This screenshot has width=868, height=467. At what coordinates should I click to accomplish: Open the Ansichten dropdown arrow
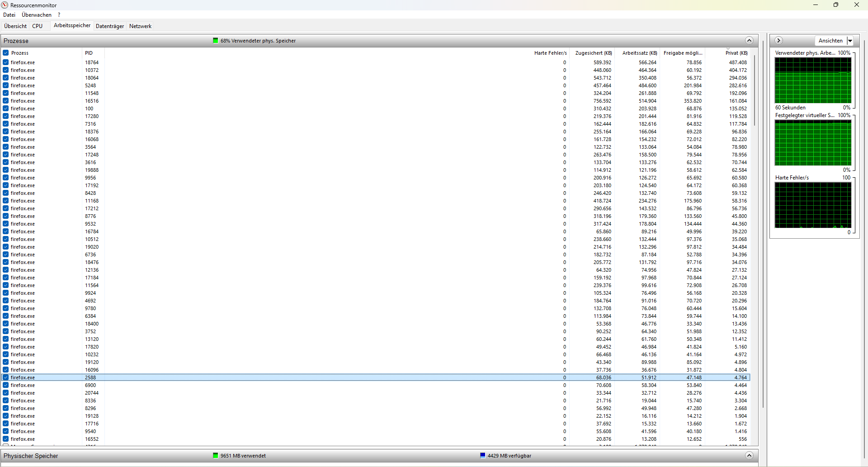850,41
